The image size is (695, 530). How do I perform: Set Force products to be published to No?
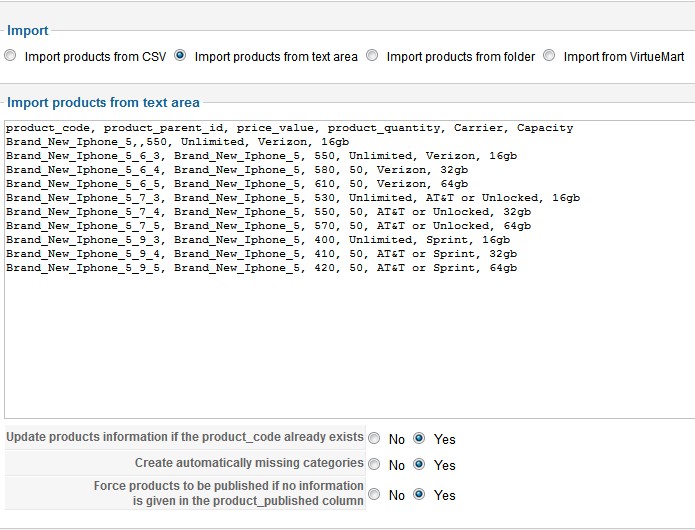click(x=374, y=494)
